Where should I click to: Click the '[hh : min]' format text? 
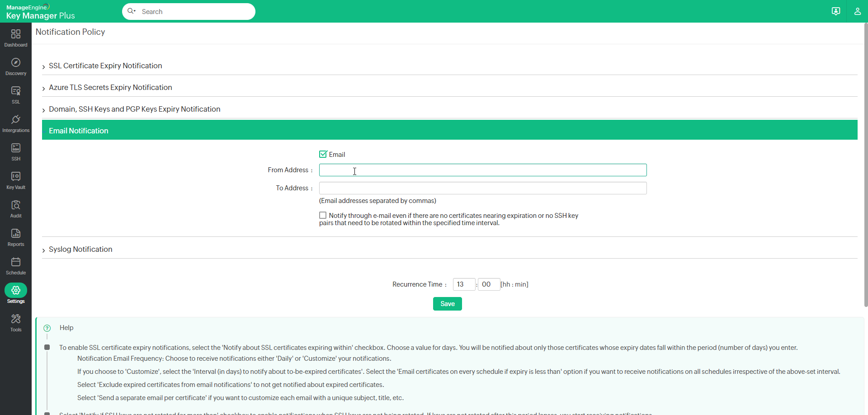tap(514, 284)
